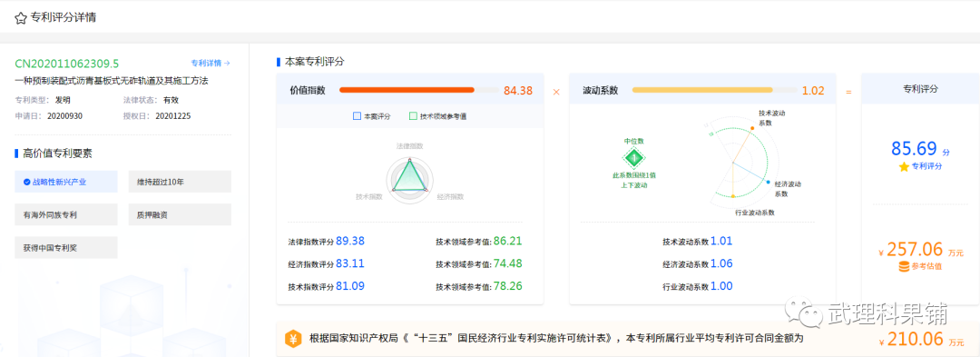Click reference value 86.21

(x=507, y=242)
